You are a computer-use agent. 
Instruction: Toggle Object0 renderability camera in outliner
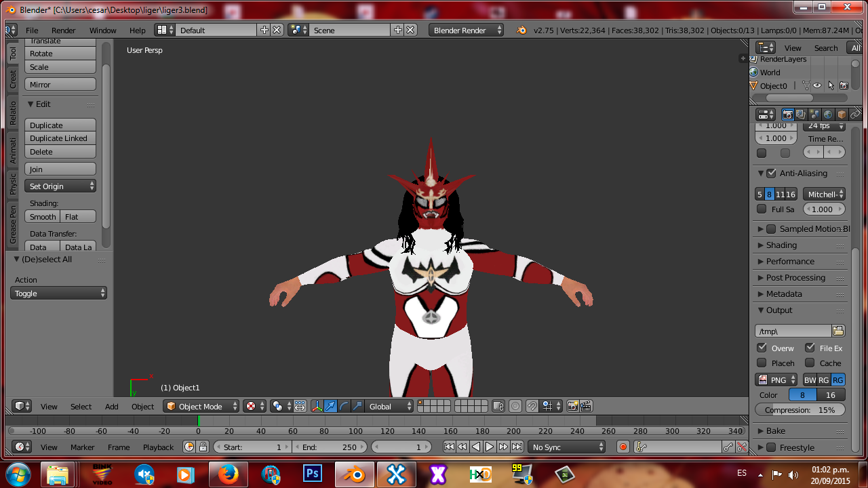[844, 86]
